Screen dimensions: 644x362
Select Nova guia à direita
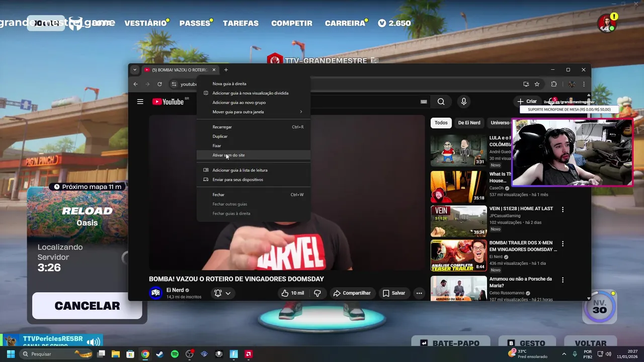254,84
